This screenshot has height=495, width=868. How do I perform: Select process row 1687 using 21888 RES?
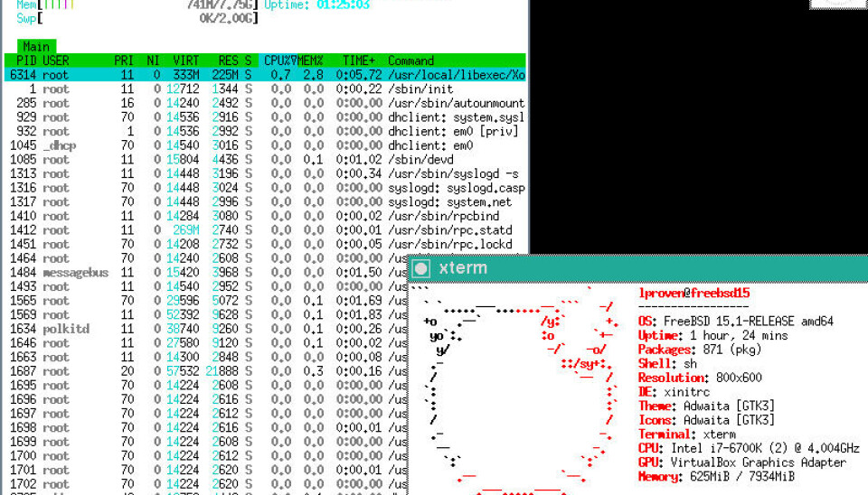206,371
